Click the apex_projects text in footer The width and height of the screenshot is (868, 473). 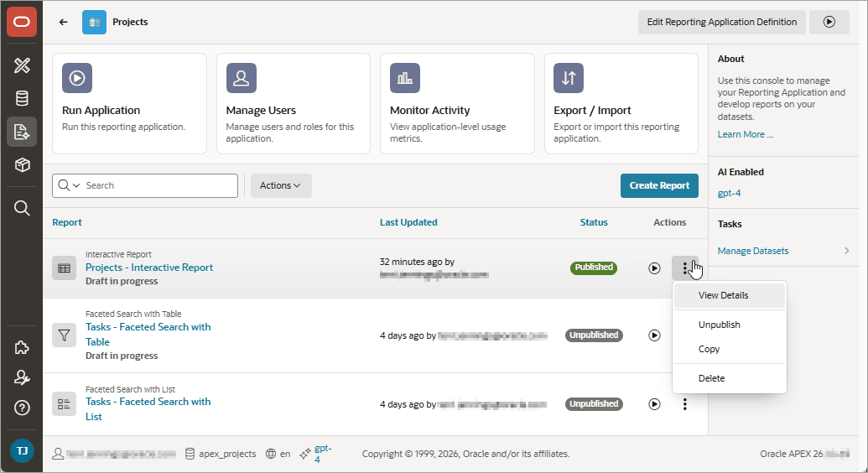point(227,454)
